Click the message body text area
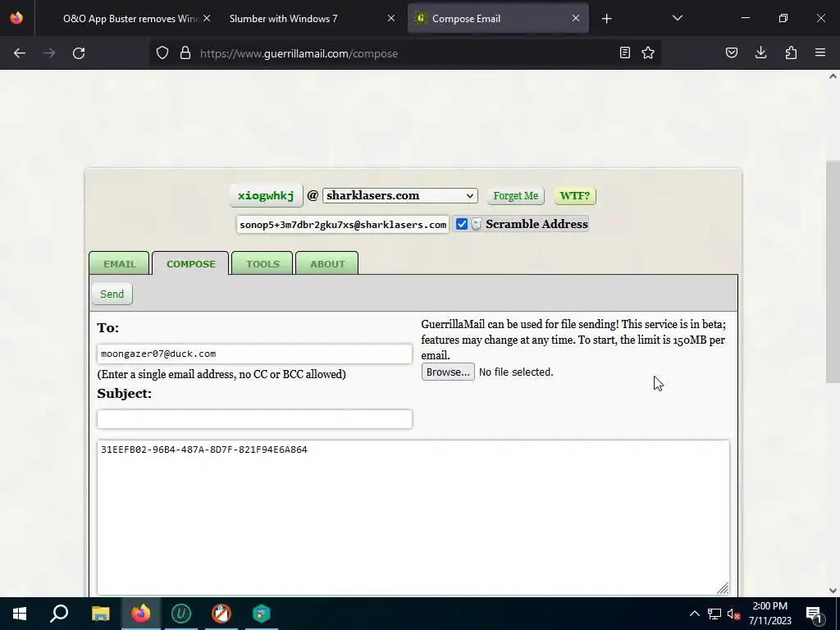840x630 pixels. coord(413,518)
